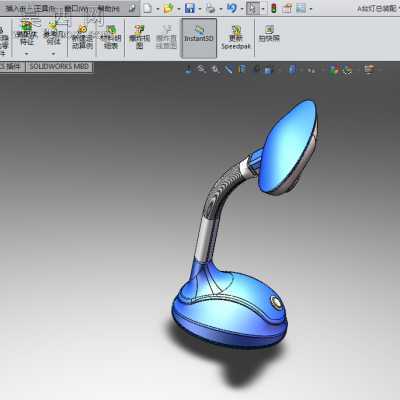Image resolution: width=400 pixels, height=400 pixels.
Task: Click monitor View Settings icon
Action: 369,70
